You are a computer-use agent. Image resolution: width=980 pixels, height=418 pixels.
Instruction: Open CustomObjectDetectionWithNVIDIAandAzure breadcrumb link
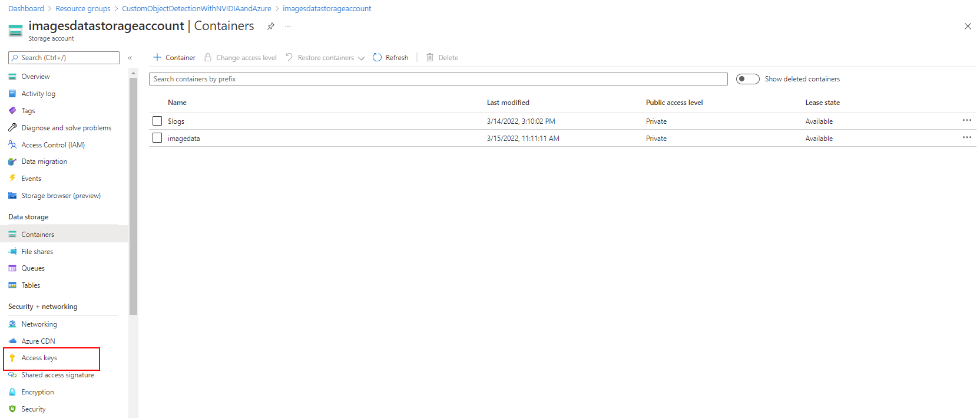pos(197,9)
